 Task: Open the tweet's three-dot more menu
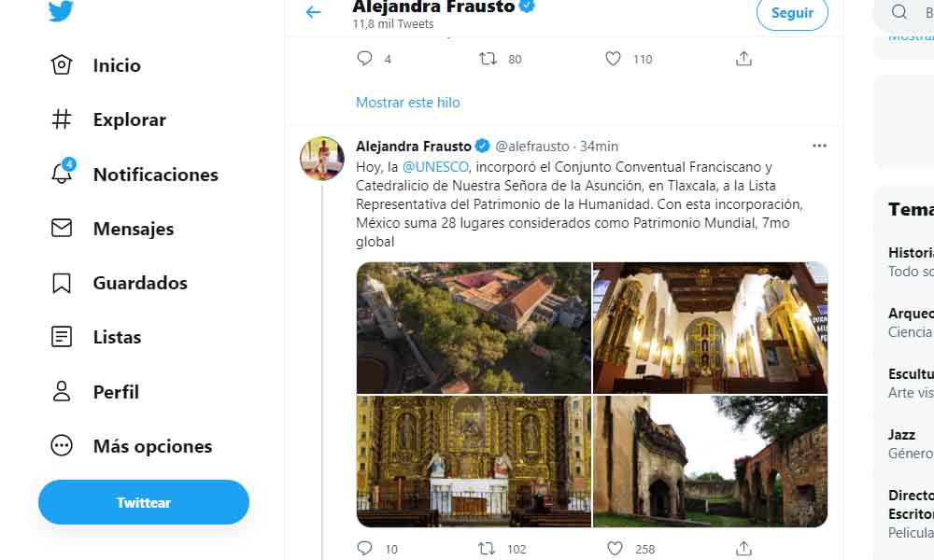point(819,146)
